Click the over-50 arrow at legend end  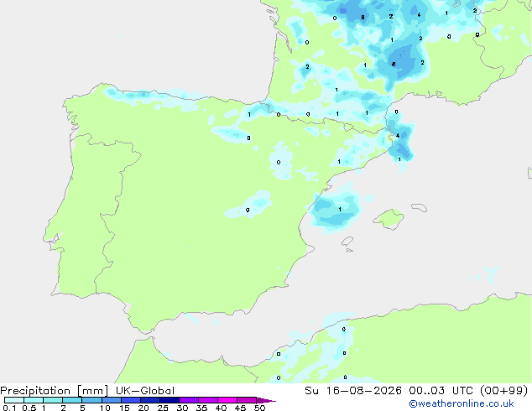tap(266, 400)
